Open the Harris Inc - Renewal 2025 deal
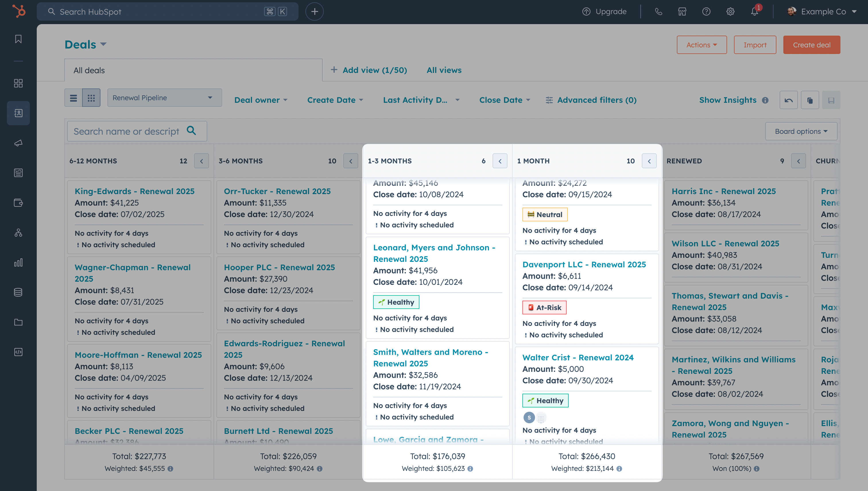 [723, 191]
